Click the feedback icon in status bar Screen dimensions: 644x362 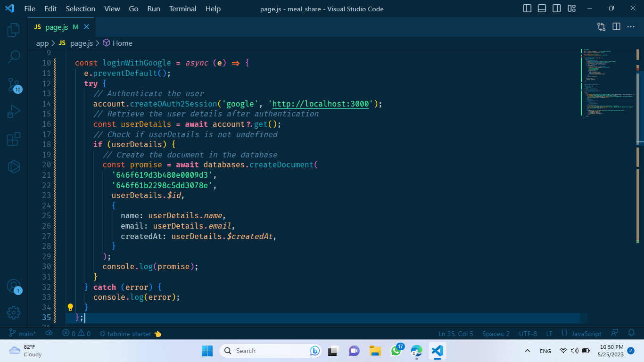click(614, 333)
